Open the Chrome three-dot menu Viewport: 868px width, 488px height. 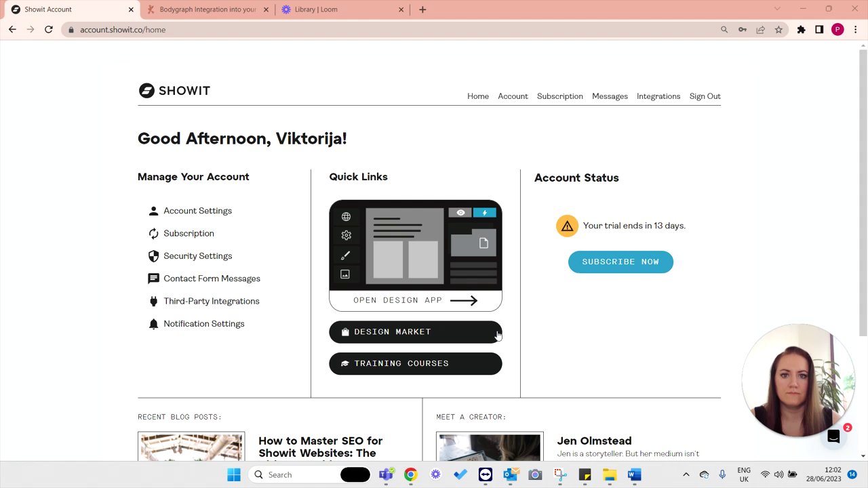point(856,30)
